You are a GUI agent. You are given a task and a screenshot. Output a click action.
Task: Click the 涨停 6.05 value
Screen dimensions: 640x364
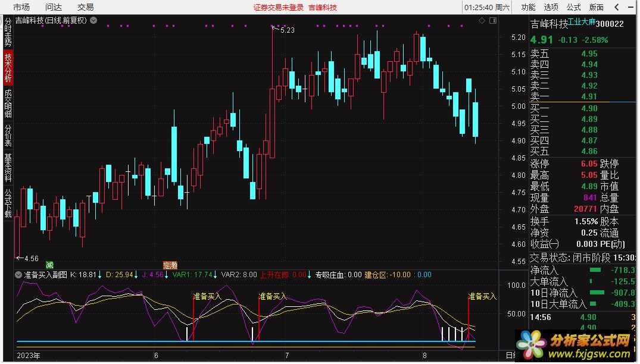pos(589,164)
